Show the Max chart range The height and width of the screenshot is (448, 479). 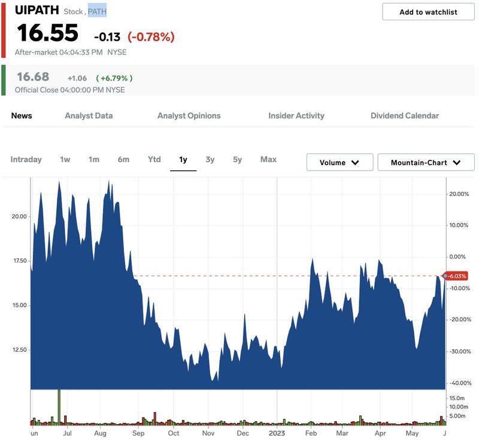268,159
